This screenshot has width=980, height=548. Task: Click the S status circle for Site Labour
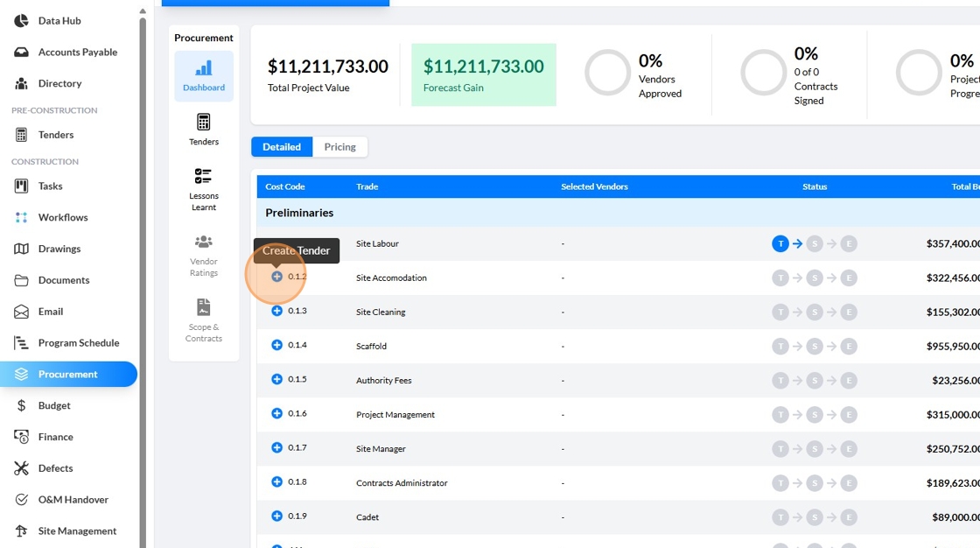[x=815, y=244]
